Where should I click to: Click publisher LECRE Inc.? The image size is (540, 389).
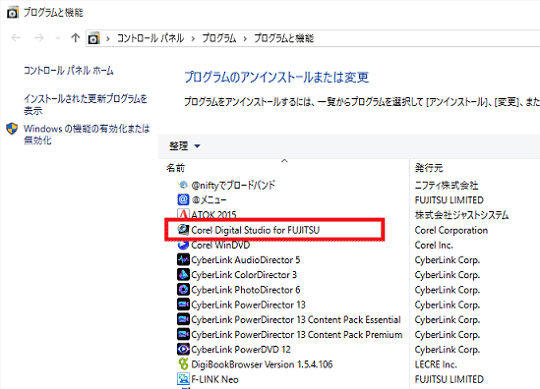436,364
